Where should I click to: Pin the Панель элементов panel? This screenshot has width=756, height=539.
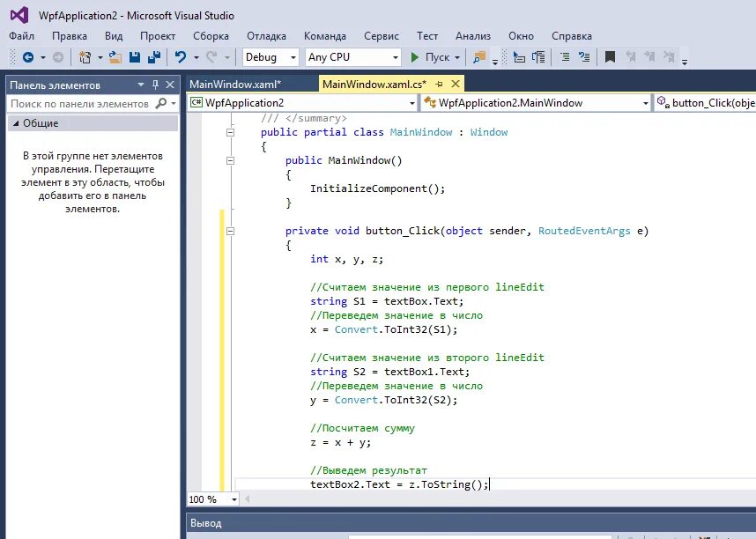[x=155, y=85]
